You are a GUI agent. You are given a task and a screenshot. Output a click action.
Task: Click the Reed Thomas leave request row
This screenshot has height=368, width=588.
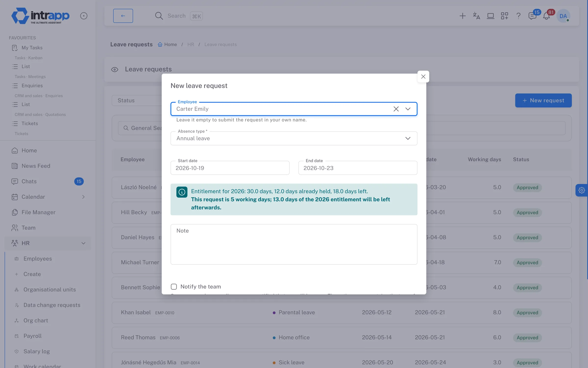point(342,338)
